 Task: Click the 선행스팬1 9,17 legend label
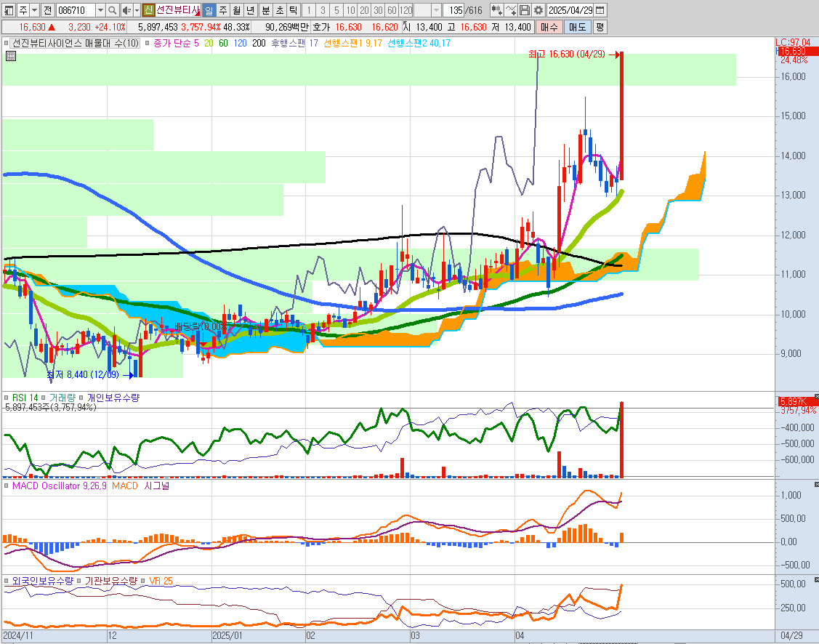coord(353,44)
